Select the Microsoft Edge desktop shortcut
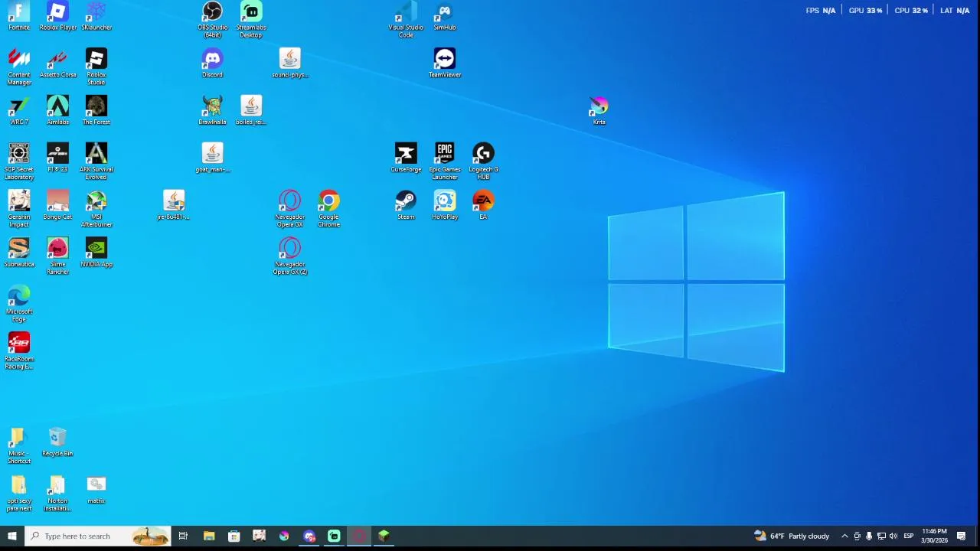Image resolution: width=980 pixels, height=551 pixels. 18,305
